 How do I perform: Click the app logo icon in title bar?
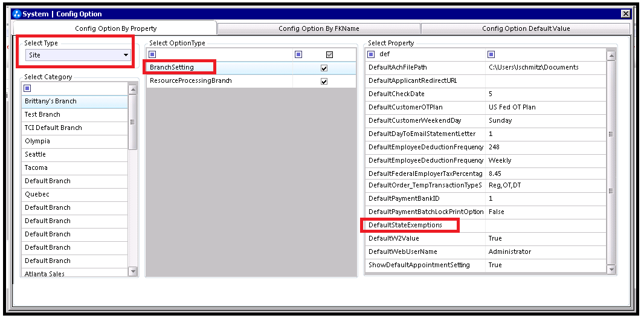point(18,14)
